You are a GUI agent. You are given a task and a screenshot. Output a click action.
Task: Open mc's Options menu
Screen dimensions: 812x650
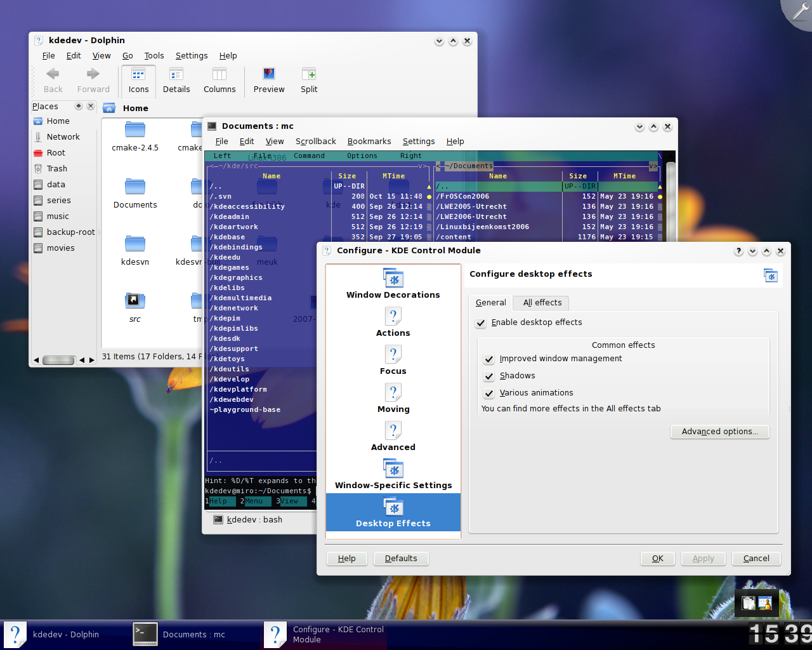[x=362, y=156]
